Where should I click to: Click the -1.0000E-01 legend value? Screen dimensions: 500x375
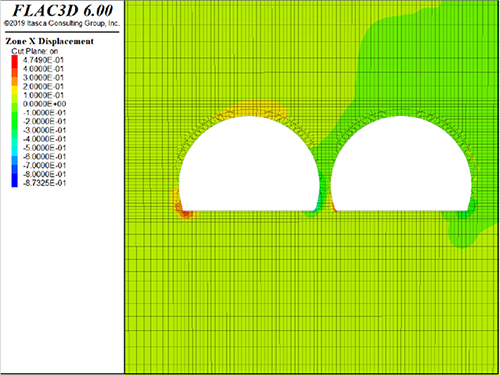[44, 113]
